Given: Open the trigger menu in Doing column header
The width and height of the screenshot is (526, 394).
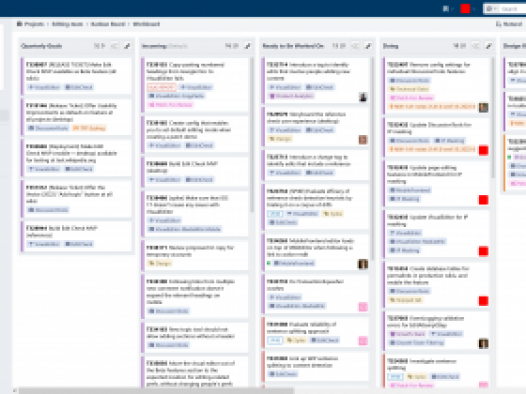Looking at the screenshot, I should click(x=476, y=46).
